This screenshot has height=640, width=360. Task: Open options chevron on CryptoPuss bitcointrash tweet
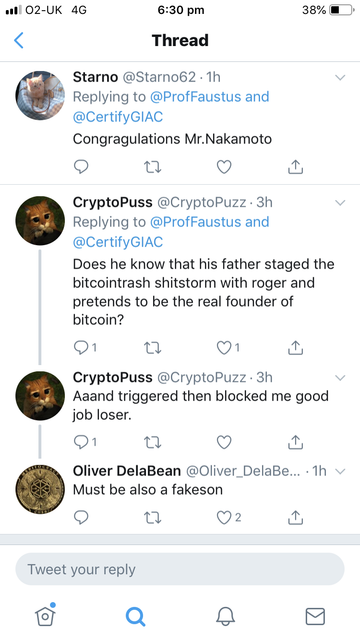340,203
